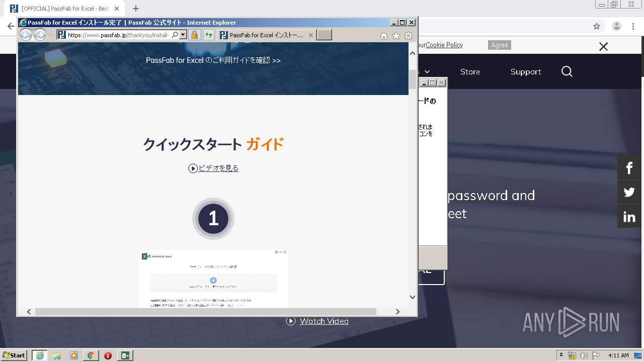Click the PassFab for Excel tutorial screenshot
The height and width of the screenshot is (362, 644).
pos(213,279)
